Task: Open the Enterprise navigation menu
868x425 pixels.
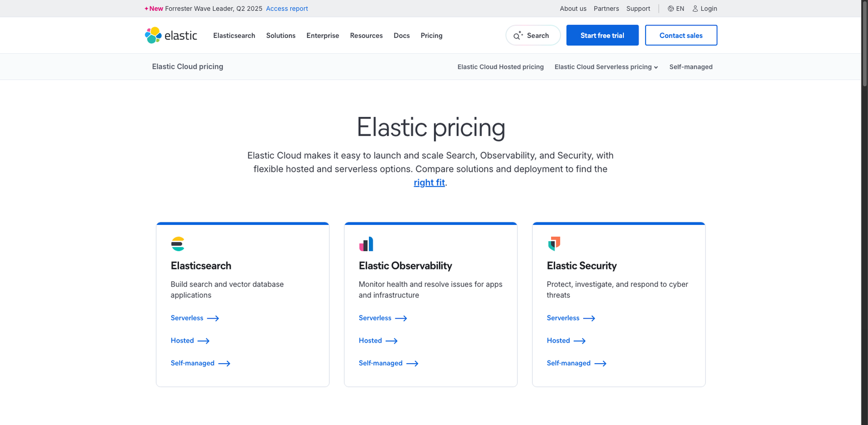Action: [x=323, y=36]
